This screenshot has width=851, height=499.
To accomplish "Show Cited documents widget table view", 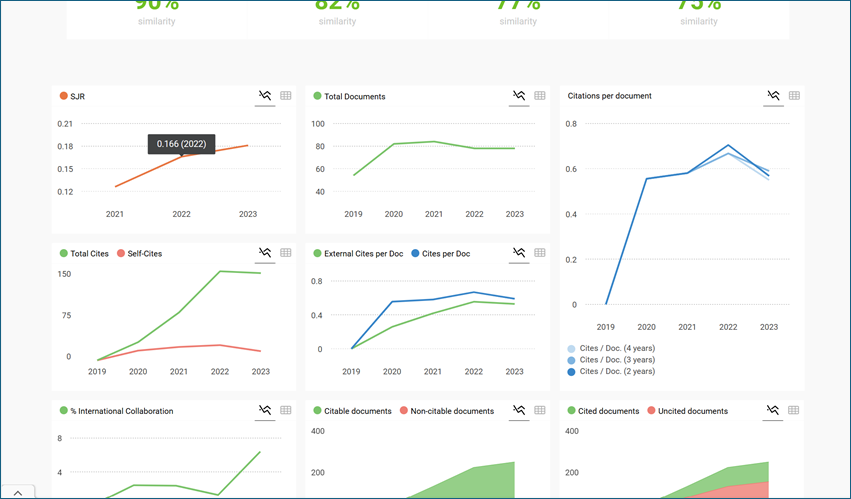I will click(794, 410).
